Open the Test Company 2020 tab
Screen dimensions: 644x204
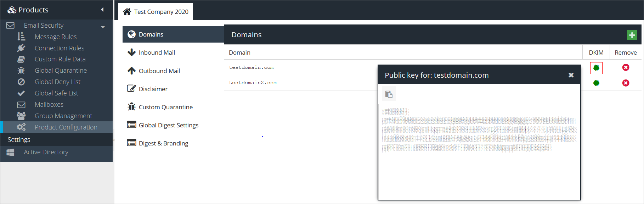point(156,12)
